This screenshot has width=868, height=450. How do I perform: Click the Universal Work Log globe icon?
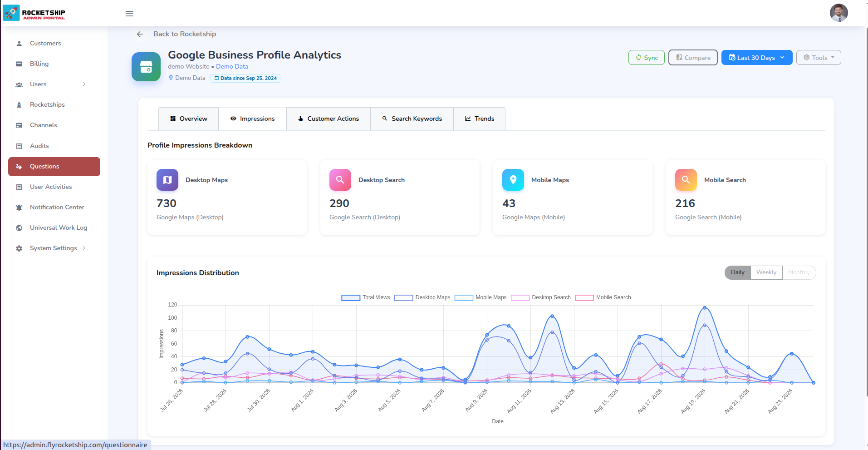[19, 228]
